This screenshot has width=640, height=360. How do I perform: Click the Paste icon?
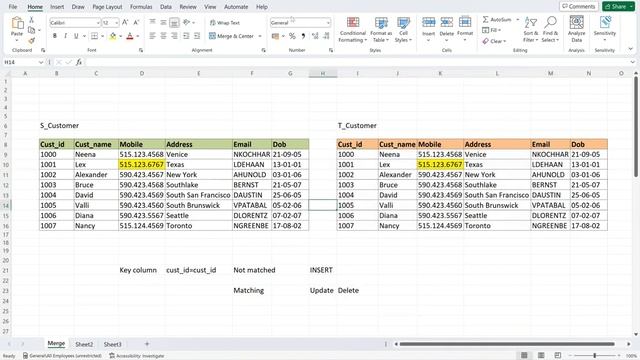click(17, 24)
